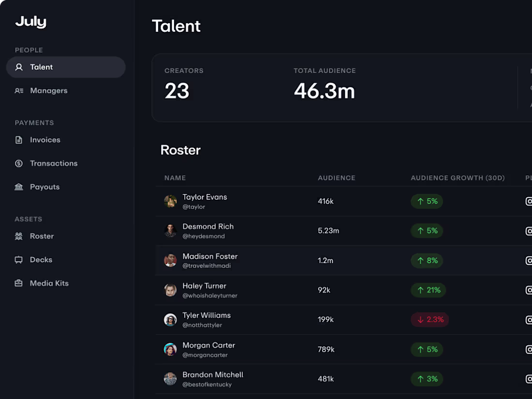The width and height of the screenshot is (532, 399).
Task: Sort by Audience column header
Action: point(336,178)
